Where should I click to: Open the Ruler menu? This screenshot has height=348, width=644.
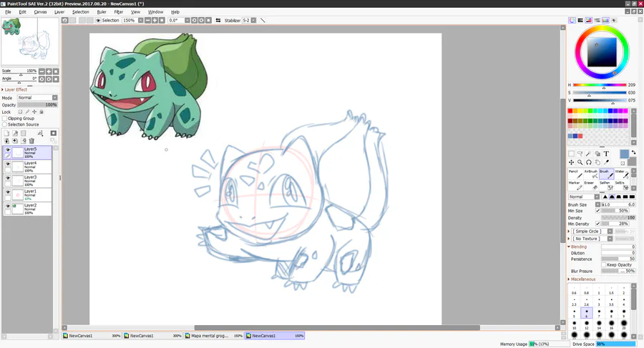[x=102, y=12]
